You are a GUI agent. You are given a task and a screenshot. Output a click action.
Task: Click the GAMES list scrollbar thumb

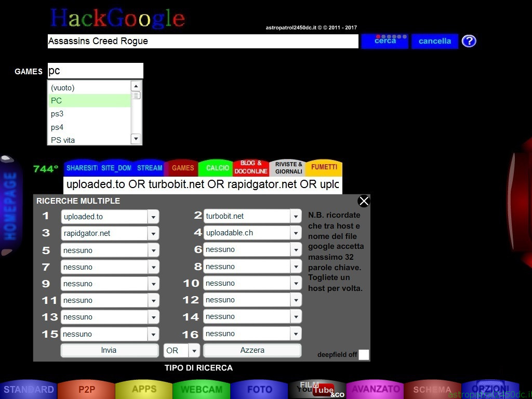[x=136, y=96]
